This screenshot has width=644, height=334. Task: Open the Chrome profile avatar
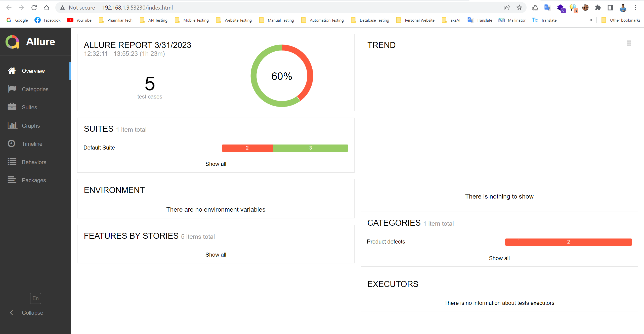pos(623,8)
